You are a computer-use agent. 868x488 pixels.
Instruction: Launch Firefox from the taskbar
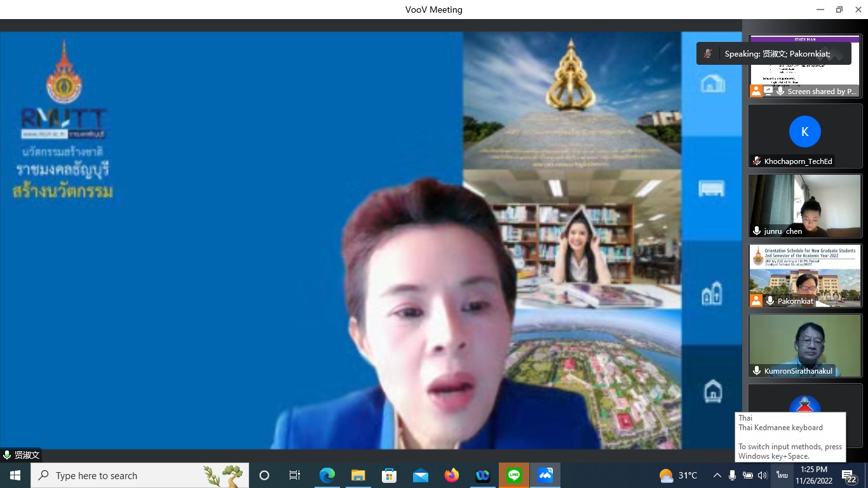coord(451,475)
